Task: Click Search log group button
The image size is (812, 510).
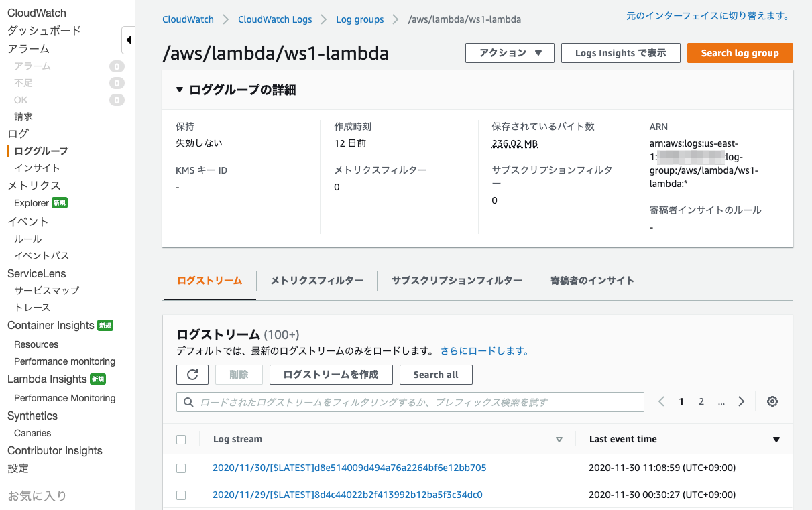Action: coord(740,53)
